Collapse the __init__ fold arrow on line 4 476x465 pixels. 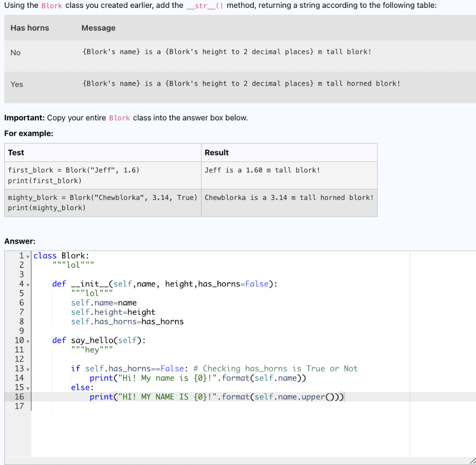coord(28,285)
